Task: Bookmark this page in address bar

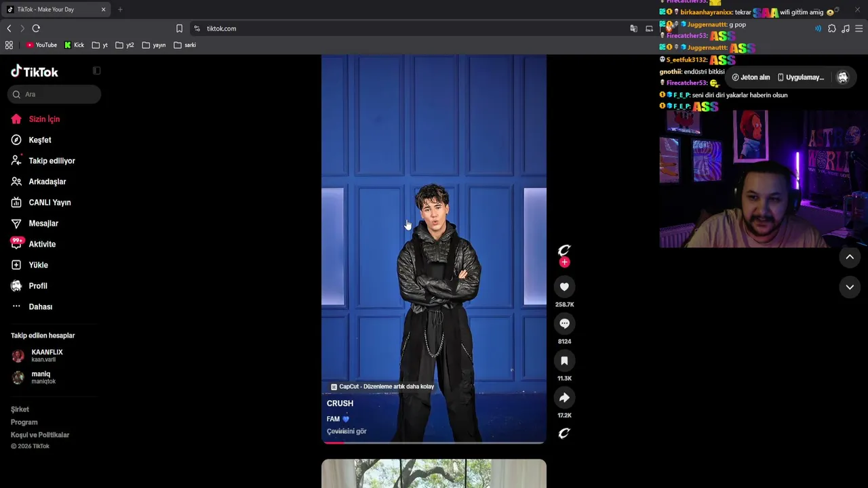Action: click(x=179, y=28)
